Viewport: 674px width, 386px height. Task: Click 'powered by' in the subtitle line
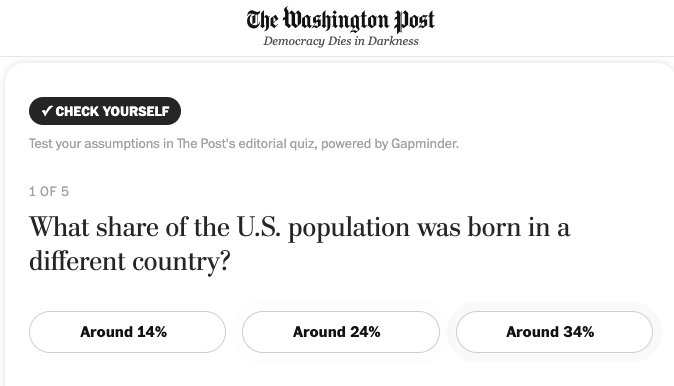click(354, 144)
